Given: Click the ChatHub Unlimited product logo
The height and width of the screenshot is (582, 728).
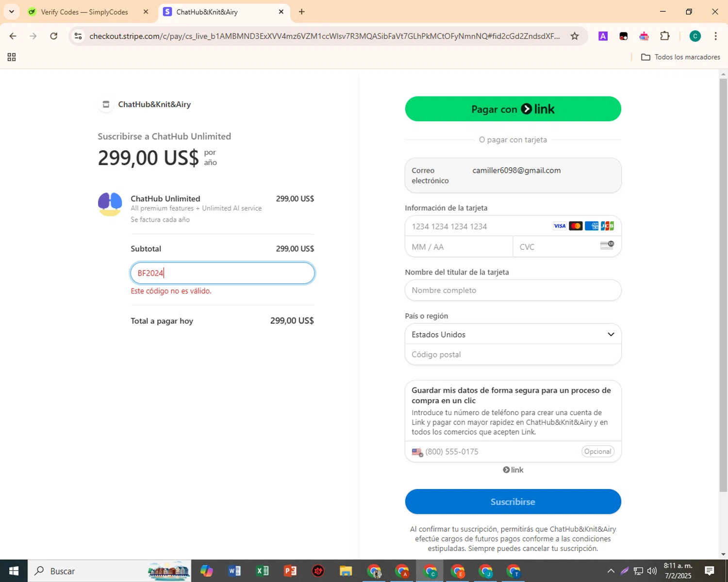Looking at the screenshot, I should click(x=110, y=204).
